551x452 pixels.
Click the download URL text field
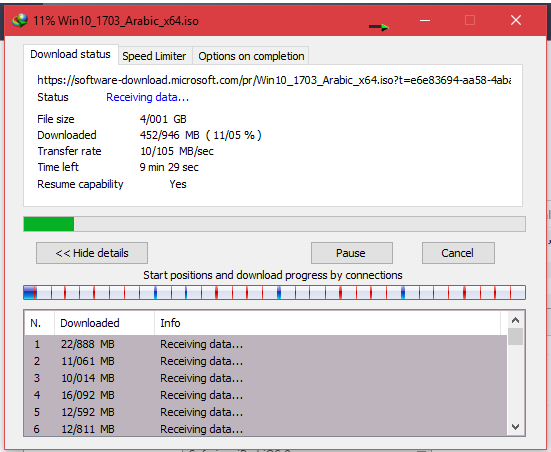274,80
